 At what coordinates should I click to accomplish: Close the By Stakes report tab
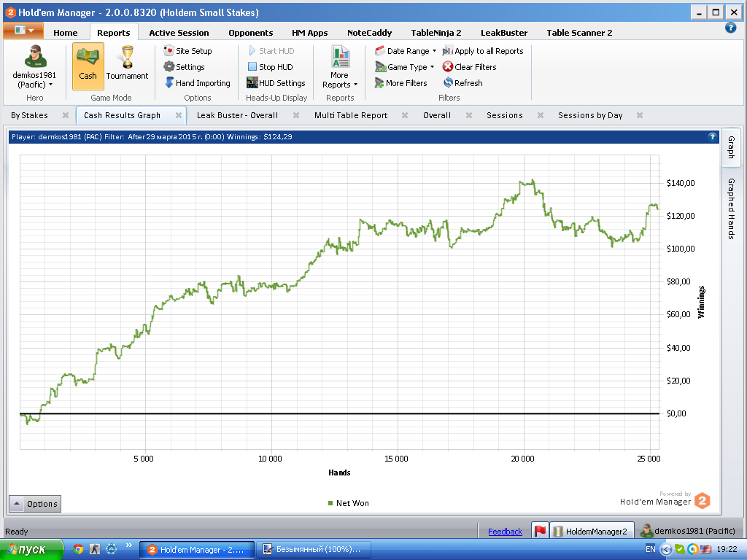tap(66, 115)
